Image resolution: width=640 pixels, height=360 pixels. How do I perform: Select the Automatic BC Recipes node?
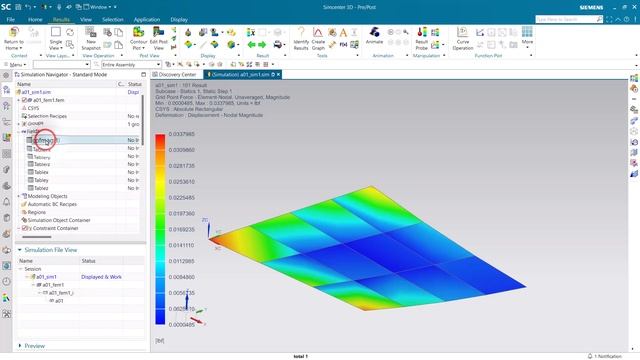point(52,204)
